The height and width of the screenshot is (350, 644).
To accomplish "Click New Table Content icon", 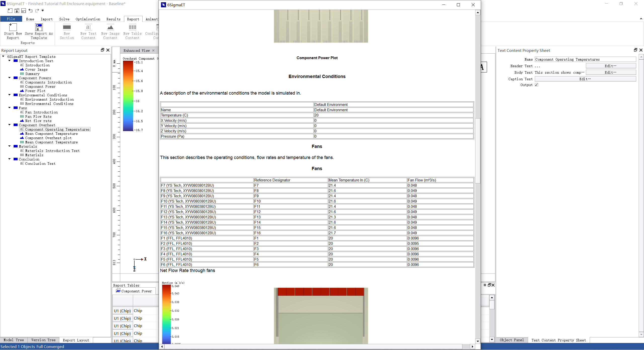I will tap(132, 27).
